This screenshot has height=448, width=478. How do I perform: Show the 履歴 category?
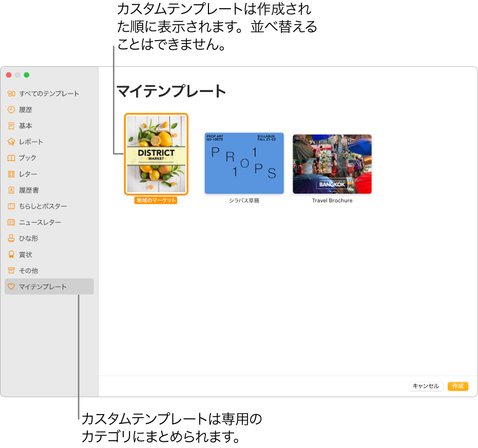tap(26, 110)
